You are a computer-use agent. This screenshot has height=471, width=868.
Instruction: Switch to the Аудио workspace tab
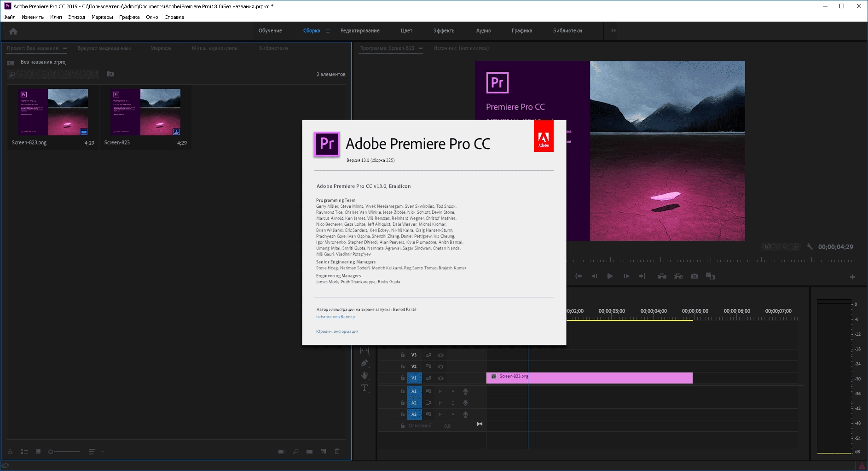click(483, 31)
